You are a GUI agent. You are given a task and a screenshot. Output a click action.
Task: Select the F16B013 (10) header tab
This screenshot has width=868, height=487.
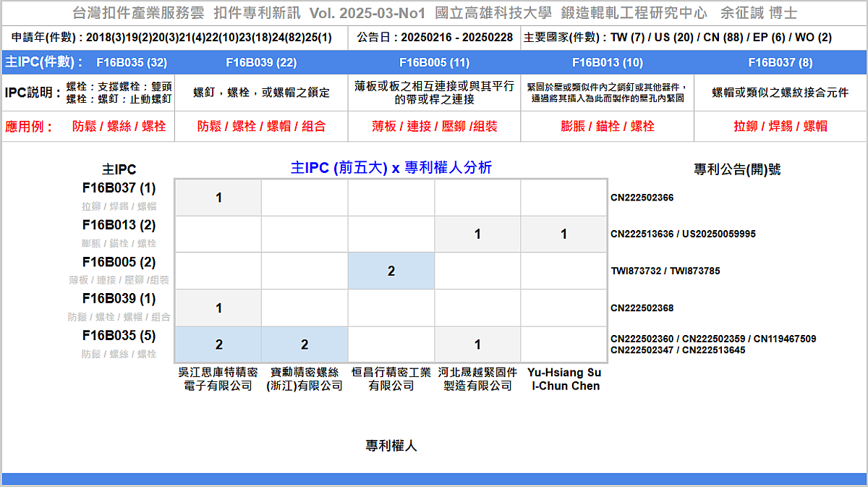(607, 63)
